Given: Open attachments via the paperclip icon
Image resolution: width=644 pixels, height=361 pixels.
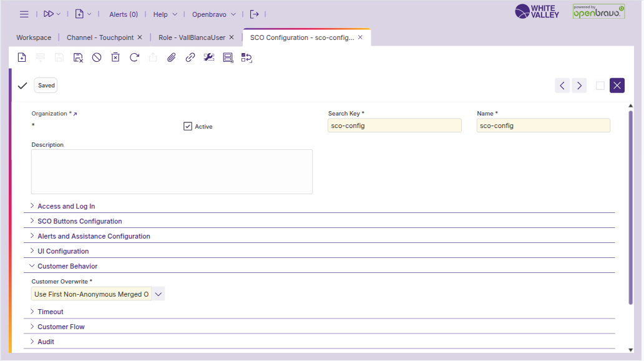Looking at the screenshot, I should pos(172,57).
